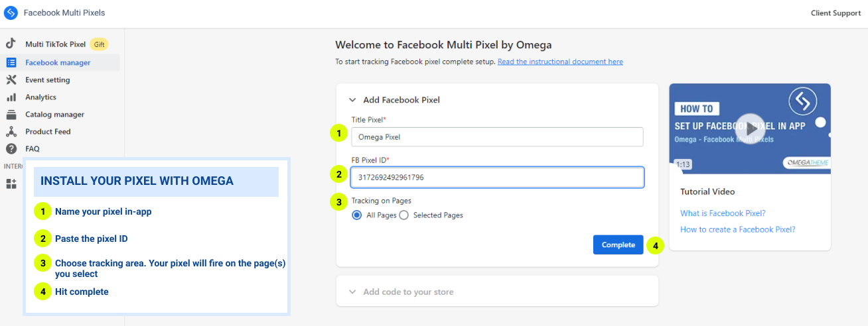Click the Complete button
The image size is (868, 326).
[x=618, y=244]
